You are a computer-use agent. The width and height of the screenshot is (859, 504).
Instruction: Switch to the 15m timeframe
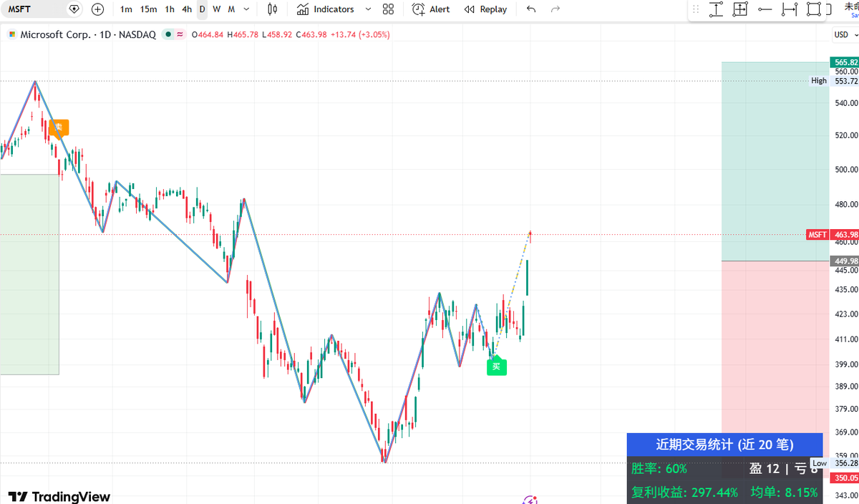tap(148, 9)
